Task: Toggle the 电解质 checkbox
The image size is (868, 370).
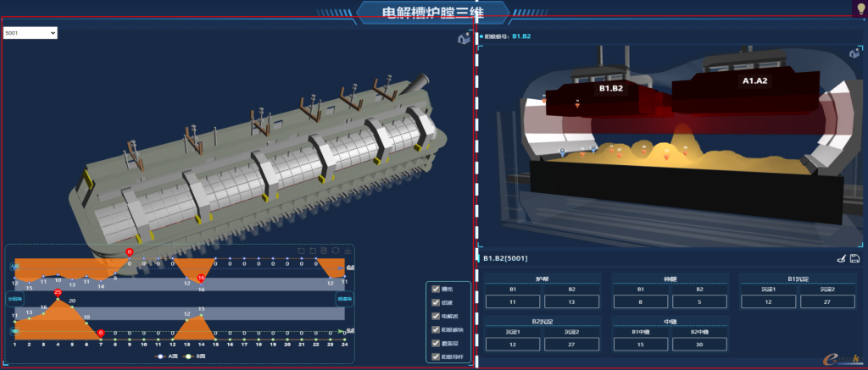Action: pos(436,316)
